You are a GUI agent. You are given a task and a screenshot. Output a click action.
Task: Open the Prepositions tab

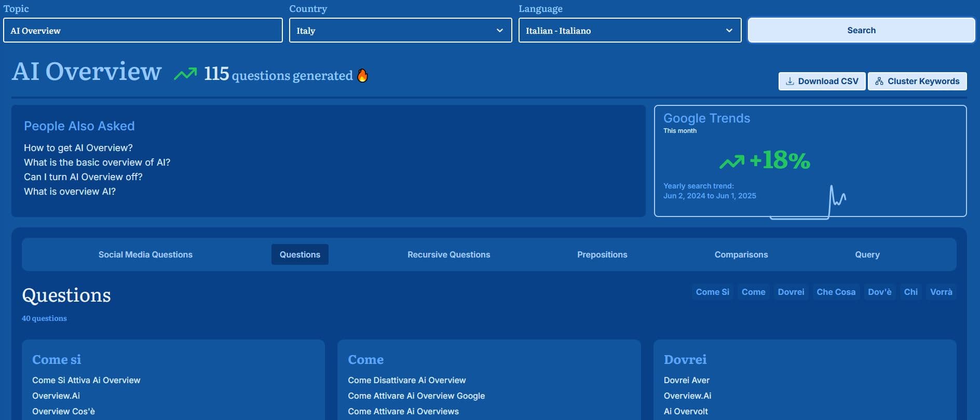pos(602,254)
